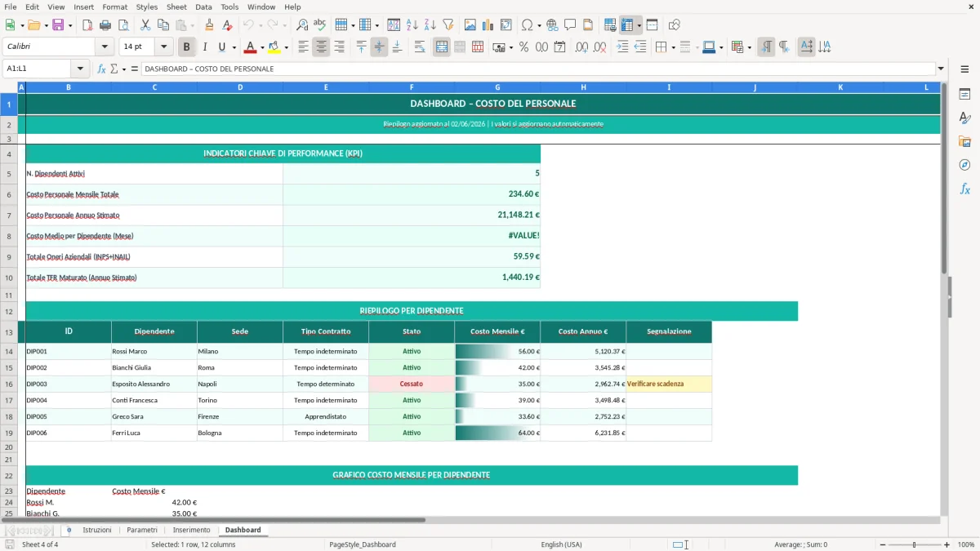
Task: Sort ascending A to Z
Action: [412, 25]
